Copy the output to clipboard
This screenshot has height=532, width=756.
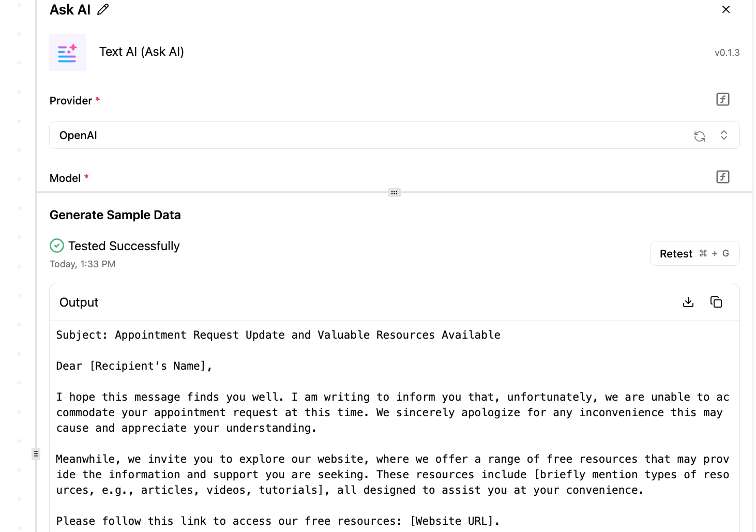point(716,302)
